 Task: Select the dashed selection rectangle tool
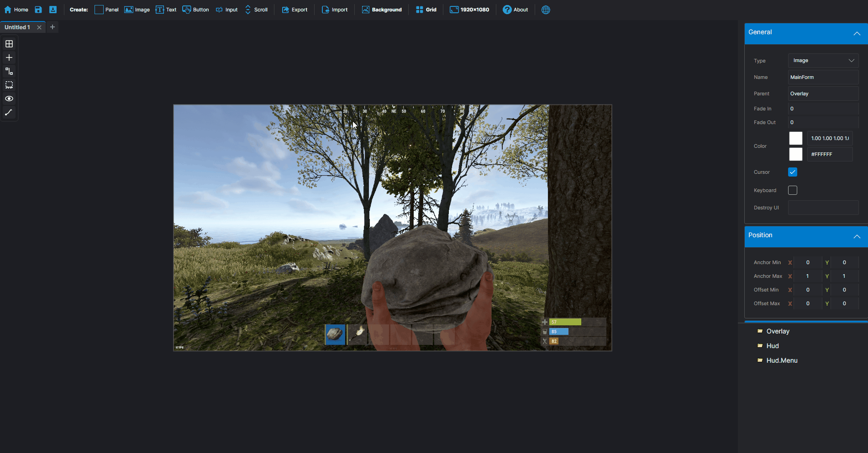[x=9, y=85]
